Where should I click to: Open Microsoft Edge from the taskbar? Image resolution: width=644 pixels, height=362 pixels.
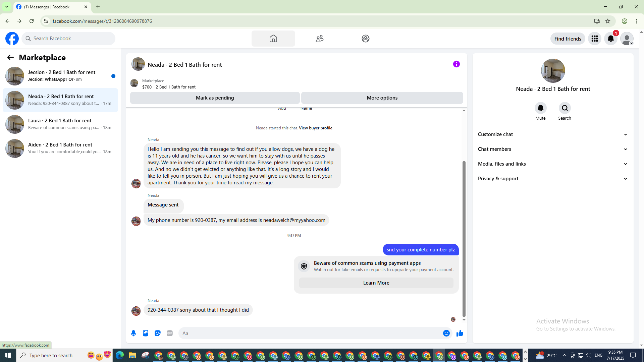tap(120, 355)
